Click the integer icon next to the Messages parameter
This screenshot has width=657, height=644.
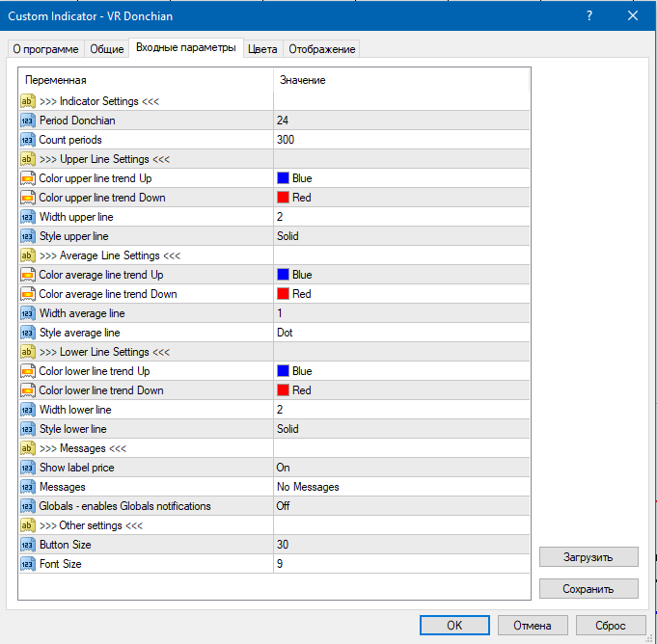click(x=27, y=487)
